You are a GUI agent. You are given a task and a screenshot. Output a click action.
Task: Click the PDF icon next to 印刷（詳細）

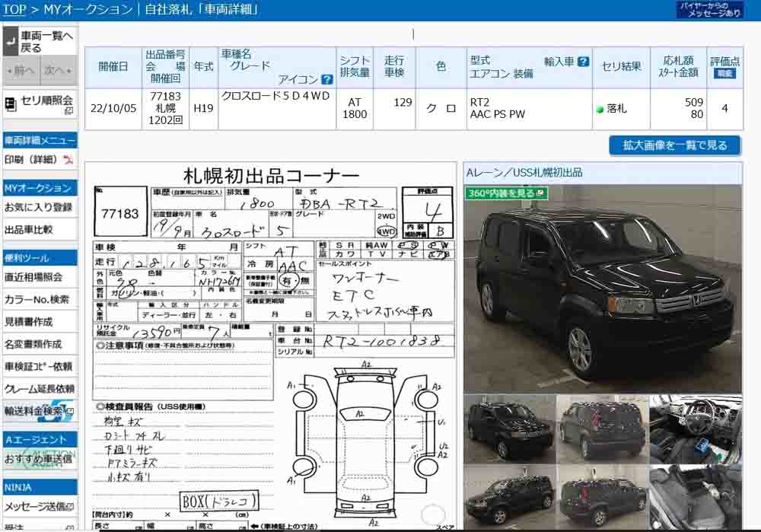[68, 160]
